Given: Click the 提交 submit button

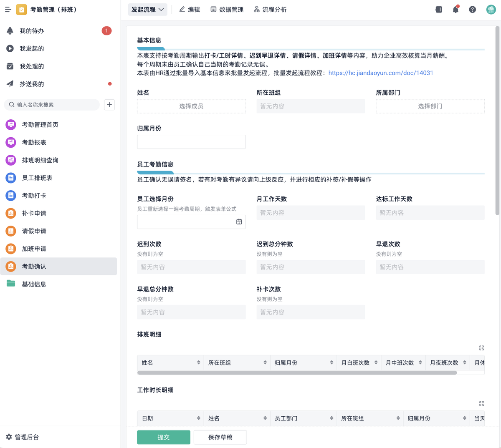Looking at the screenshot, I should pos(163,437).
